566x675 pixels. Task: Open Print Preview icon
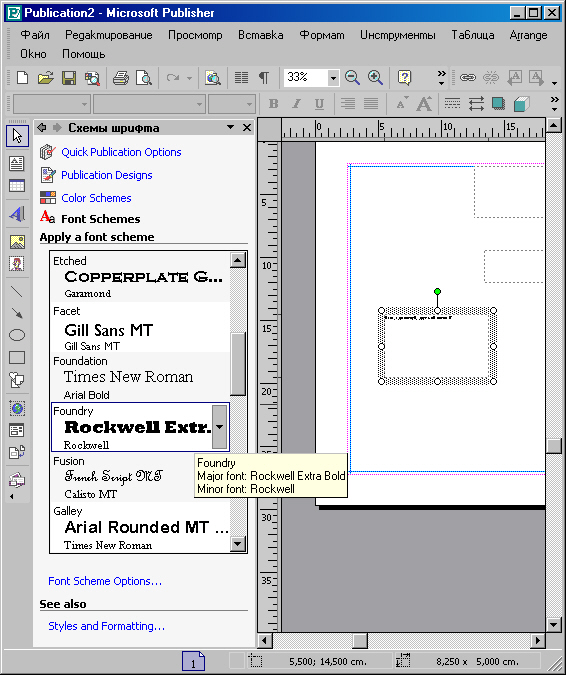tap(144, 78)
